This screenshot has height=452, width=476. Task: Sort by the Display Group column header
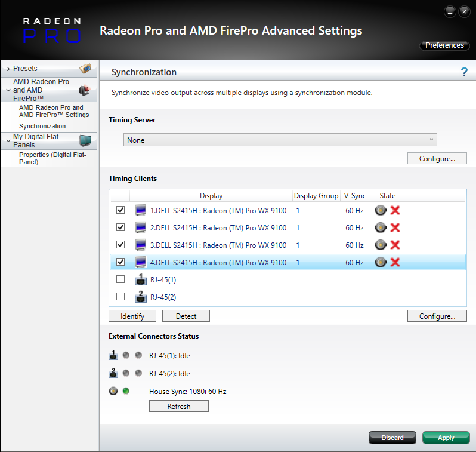click(316, 196)
